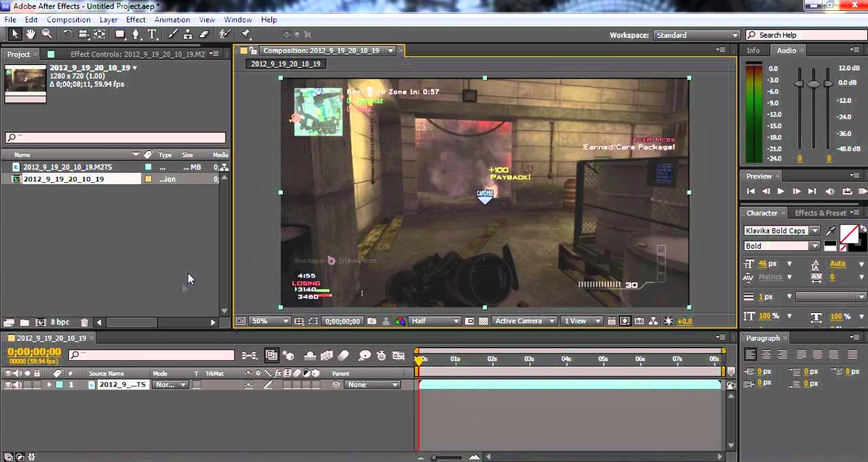Open the resolution Half dropdown
This screenshot has width=868, height=462.
tap(435, 321)
